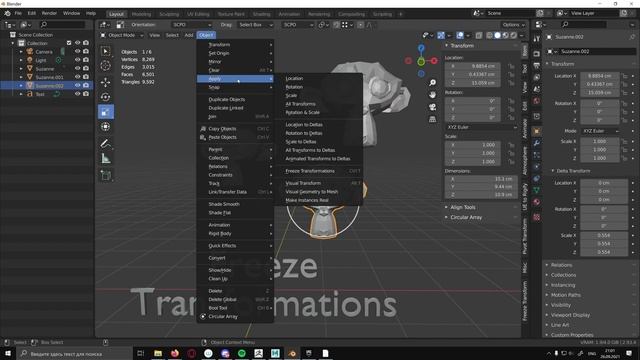Click the Blender taskbar icon
Screen dimensions: 640x360
pos(292,353)
